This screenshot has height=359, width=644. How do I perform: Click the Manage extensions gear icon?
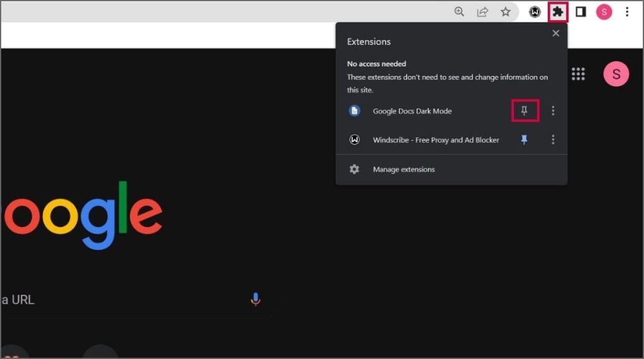point(354,169)
